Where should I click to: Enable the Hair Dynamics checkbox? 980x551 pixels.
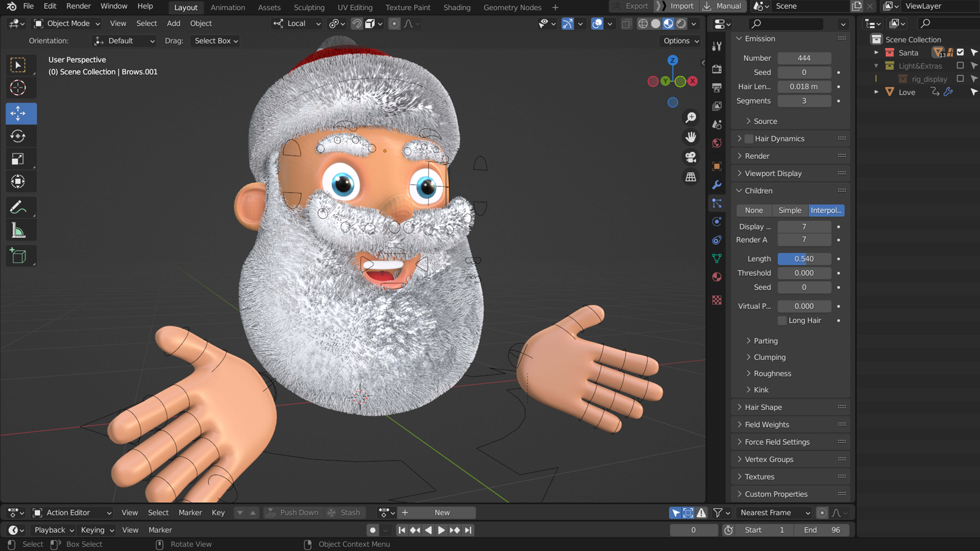tap(749, 139)
